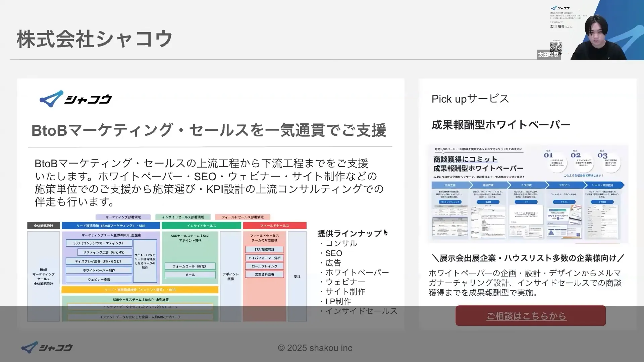This screenshot has height=362, width=644.
Task: Click the 太田翔葵 speaker name label
Action: tap(548, 55)
